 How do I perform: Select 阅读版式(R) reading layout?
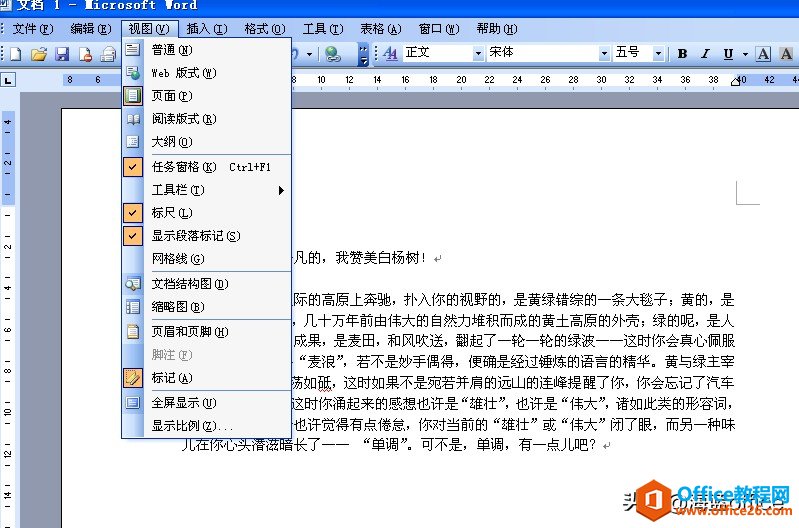207,119
